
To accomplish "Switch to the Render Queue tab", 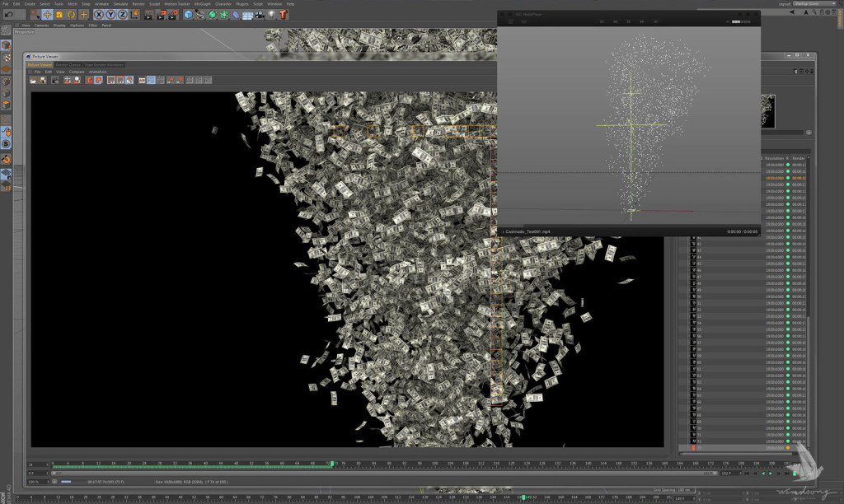I will click(68, 64).
